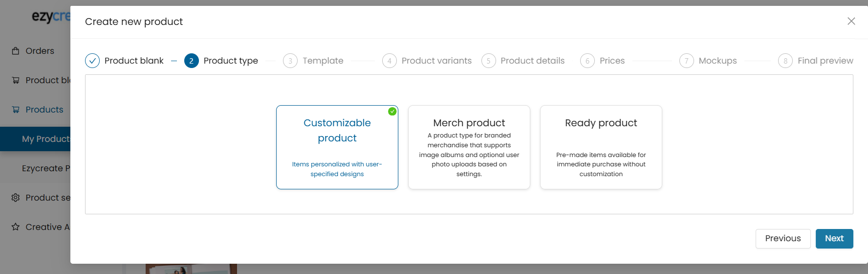Click the Products cart icon in sidebar
The image size is (868, 274).
pos(16,110)
